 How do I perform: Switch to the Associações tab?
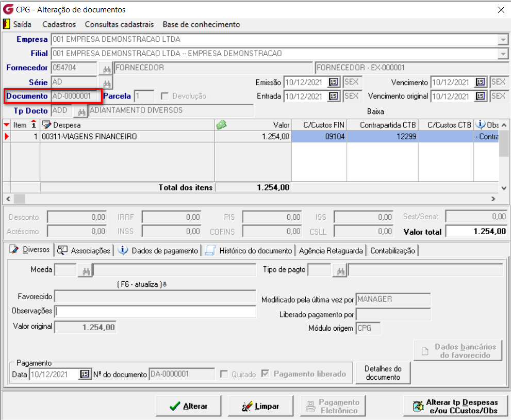[x=84, y=250]
